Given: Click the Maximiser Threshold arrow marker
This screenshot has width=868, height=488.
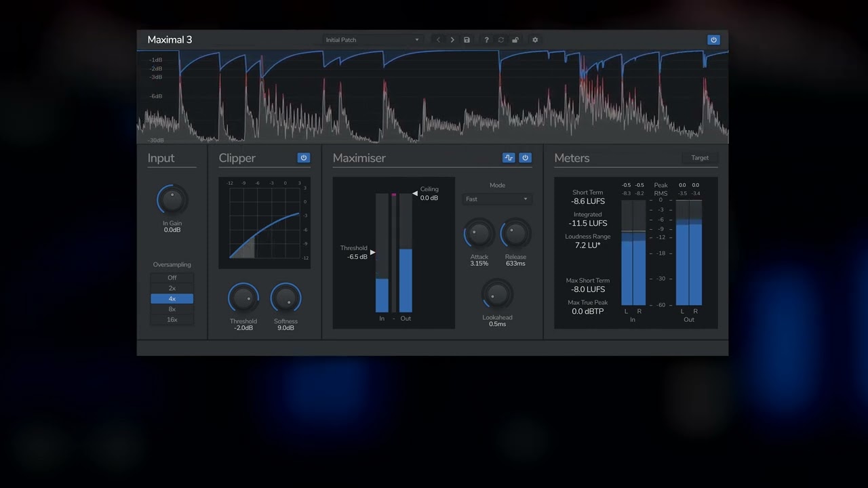Looking at the screenshot, I should [x=372, y=252].
